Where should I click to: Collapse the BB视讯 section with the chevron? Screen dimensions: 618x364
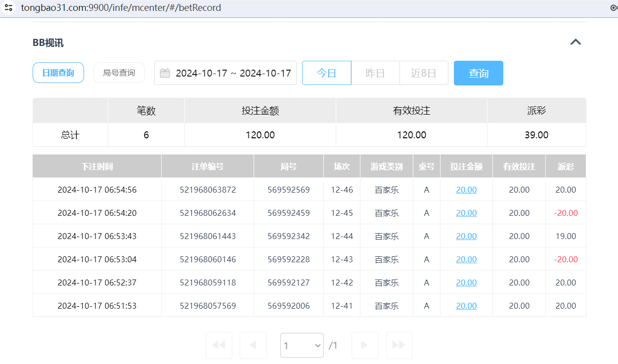click(575, 42)
